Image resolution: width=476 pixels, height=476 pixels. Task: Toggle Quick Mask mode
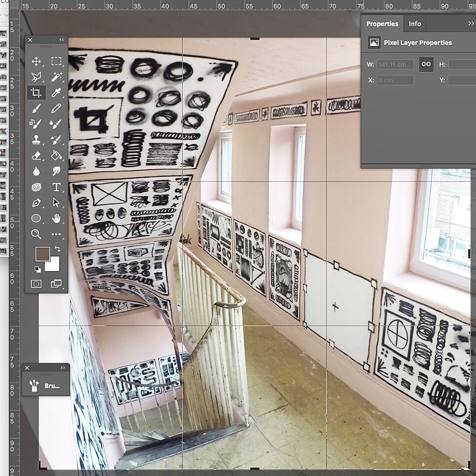point(36,284)
